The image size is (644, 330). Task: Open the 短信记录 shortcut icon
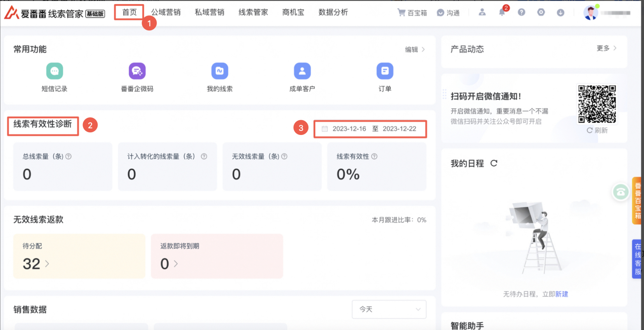click(x=54, y=71)
